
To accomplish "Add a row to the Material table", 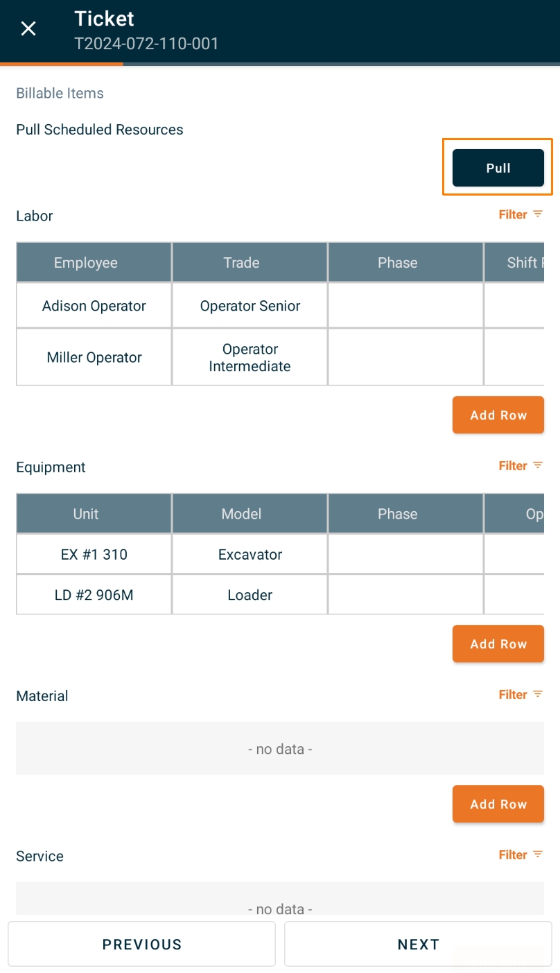I will pyautogui.click(x=498, y=804).
